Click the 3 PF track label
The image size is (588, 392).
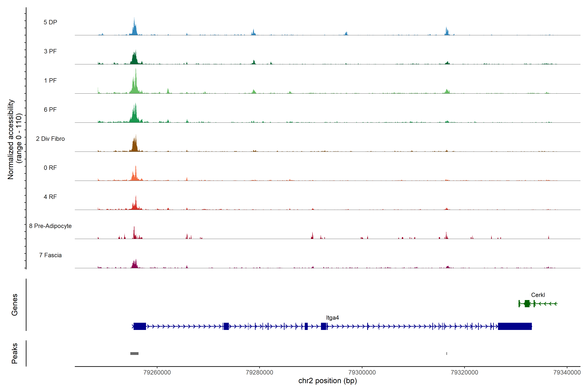click(x=50, y=51)
